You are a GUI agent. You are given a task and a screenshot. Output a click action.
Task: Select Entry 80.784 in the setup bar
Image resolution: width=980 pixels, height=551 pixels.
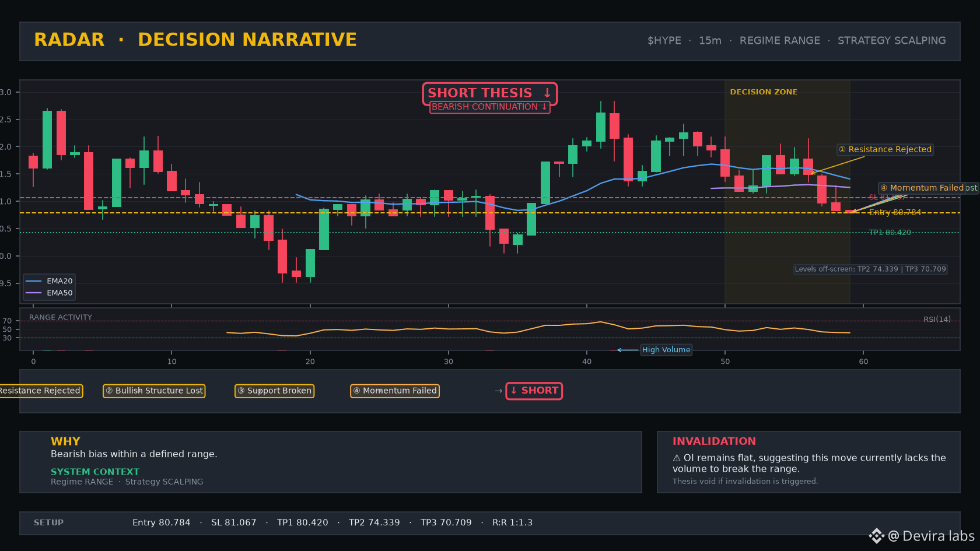tap(162, 523)
